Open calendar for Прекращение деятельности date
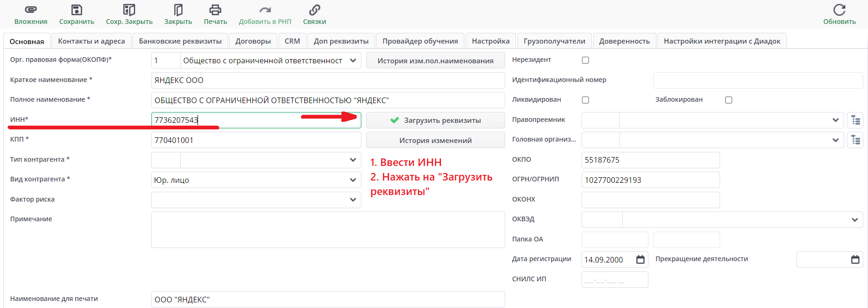This screenshot has height=308, width=868. point(855,259)
